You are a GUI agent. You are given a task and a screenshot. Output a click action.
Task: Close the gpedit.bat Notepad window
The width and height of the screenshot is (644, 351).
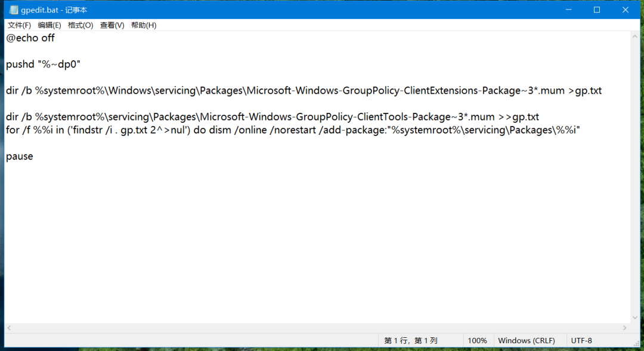click(625, 10)
